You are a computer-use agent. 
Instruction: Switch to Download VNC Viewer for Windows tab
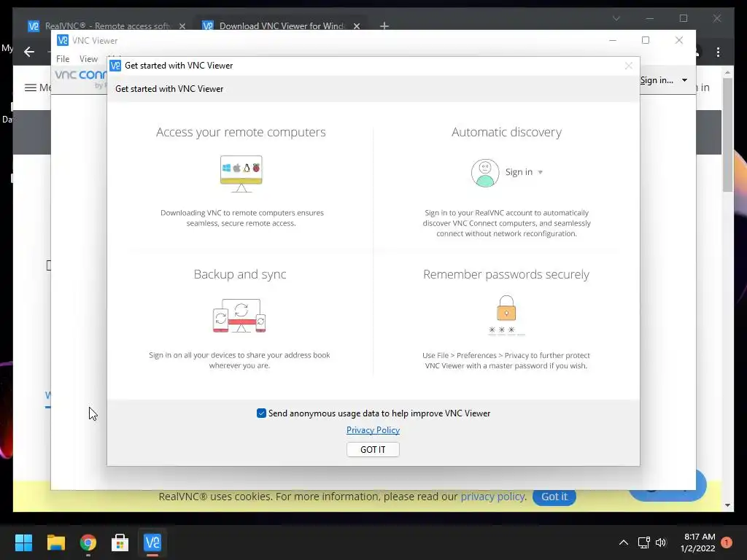280,26
